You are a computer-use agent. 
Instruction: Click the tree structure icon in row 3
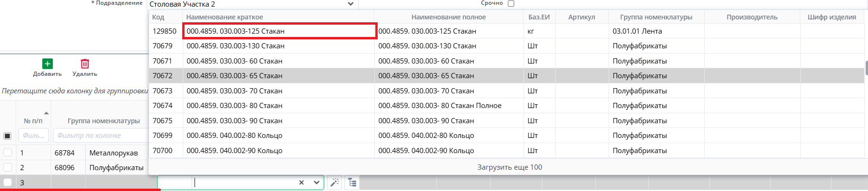point(352,182)
